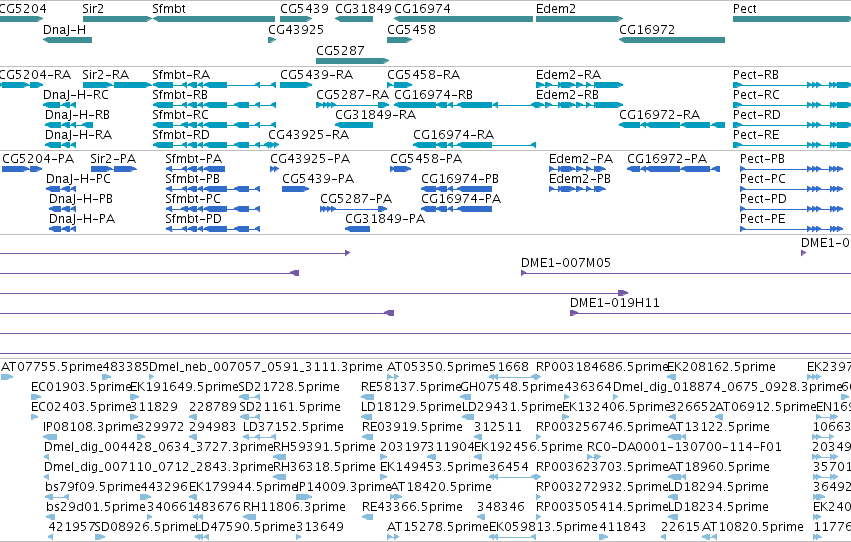Click transcript Edem2-RB

pyautogui.click(x=567, y=95)
